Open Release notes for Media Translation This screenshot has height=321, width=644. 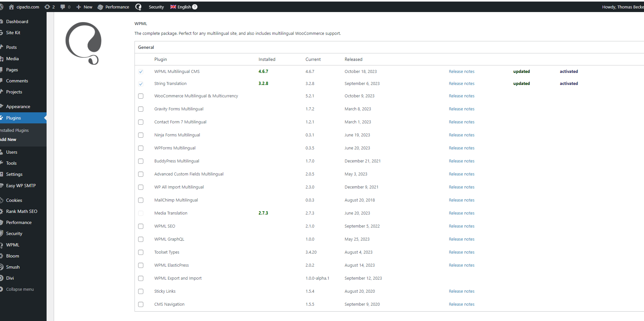coord(462,213)
